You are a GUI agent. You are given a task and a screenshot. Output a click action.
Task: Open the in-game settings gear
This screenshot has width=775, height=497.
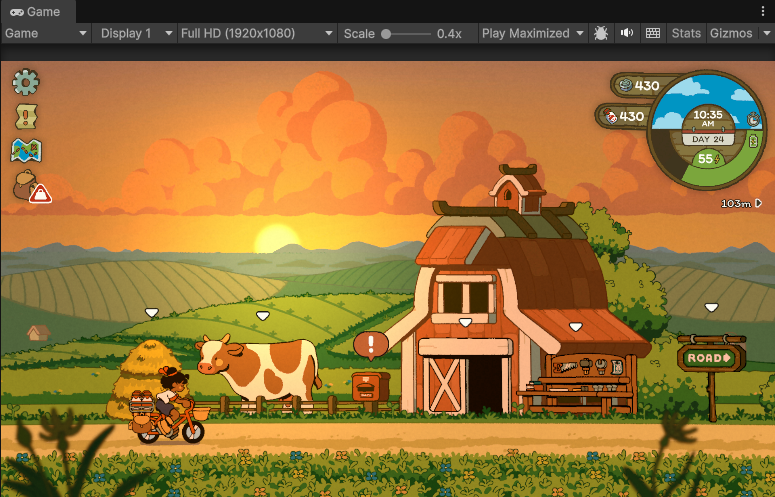click(25, 83)
